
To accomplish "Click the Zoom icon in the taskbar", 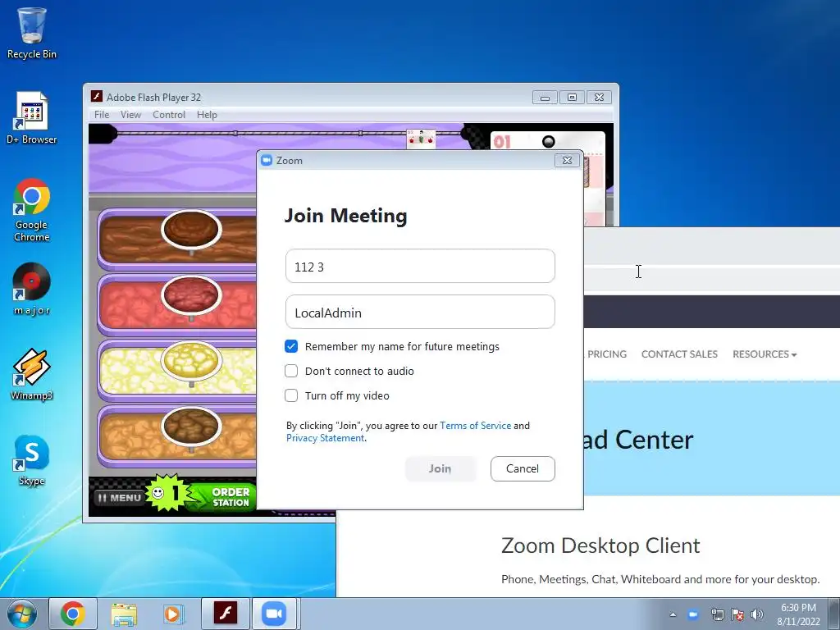I will point(274,614).
